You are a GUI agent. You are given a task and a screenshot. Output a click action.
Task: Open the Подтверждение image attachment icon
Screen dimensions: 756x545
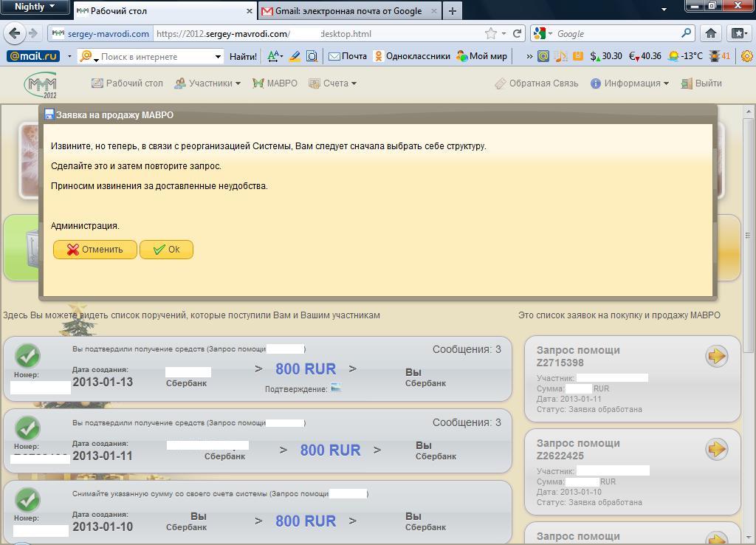pos(336,388)
